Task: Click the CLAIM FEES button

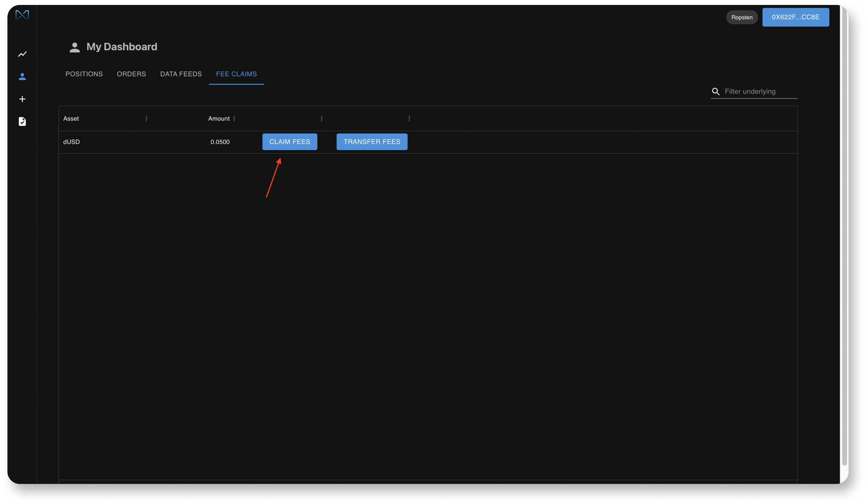Action: 290,142
